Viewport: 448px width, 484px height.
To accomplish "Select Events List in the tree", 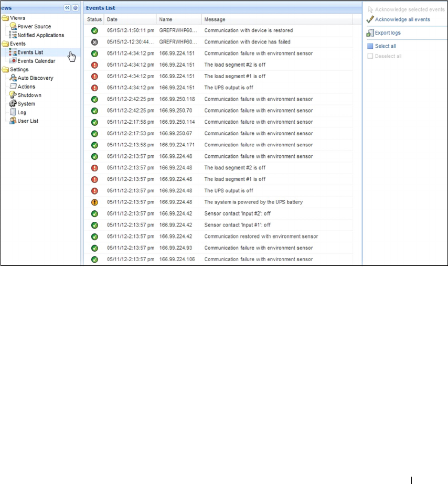I will click(x=30, y=52).
